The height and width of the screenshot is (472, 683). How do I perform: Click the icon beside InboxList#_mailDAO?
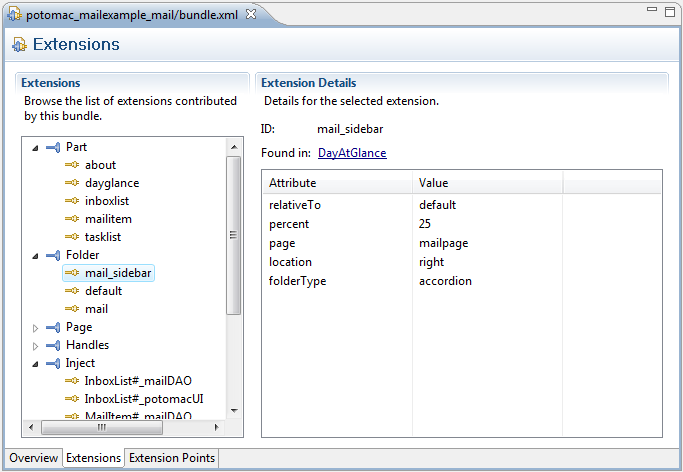pyautogui.click(x=72, y=381)
